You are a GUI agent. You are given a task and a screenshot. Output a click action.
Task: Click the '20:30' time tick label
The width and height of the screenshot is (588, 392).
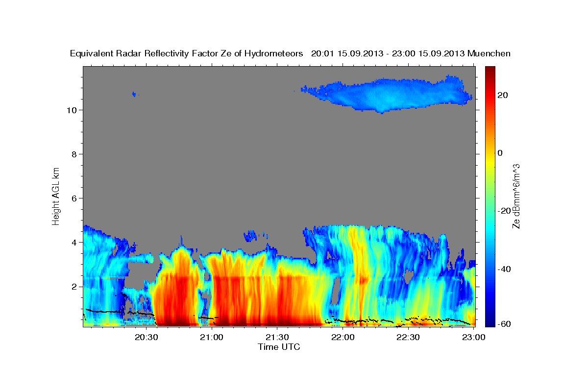146,337
